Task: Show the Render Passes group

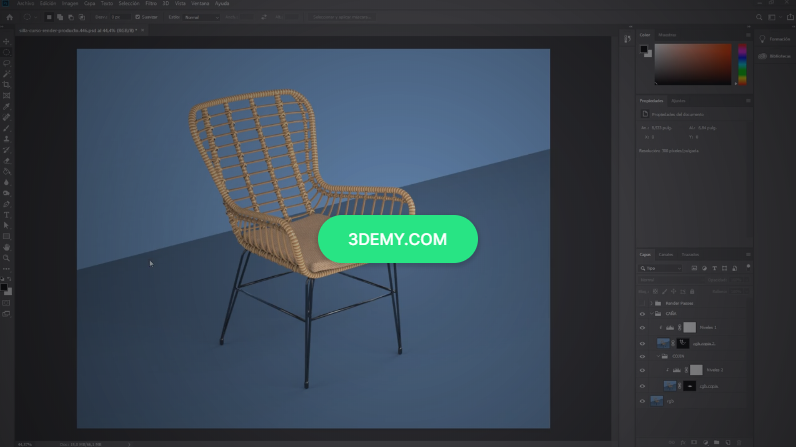Action: 642,303
